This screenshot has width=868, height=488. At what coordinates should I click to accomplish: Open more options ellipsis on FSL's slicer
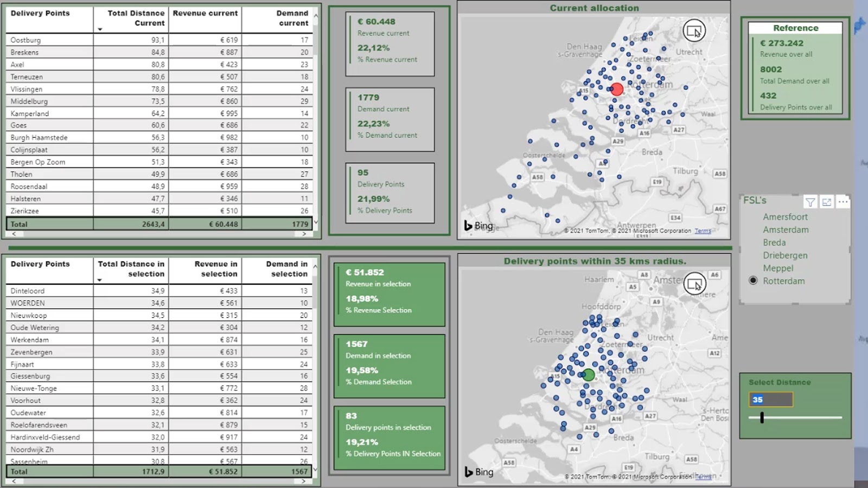843,202
